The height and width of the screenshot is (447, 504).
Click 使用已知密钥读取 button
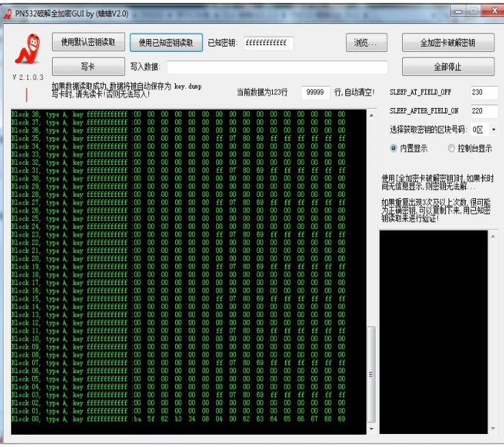pos(166,42)
